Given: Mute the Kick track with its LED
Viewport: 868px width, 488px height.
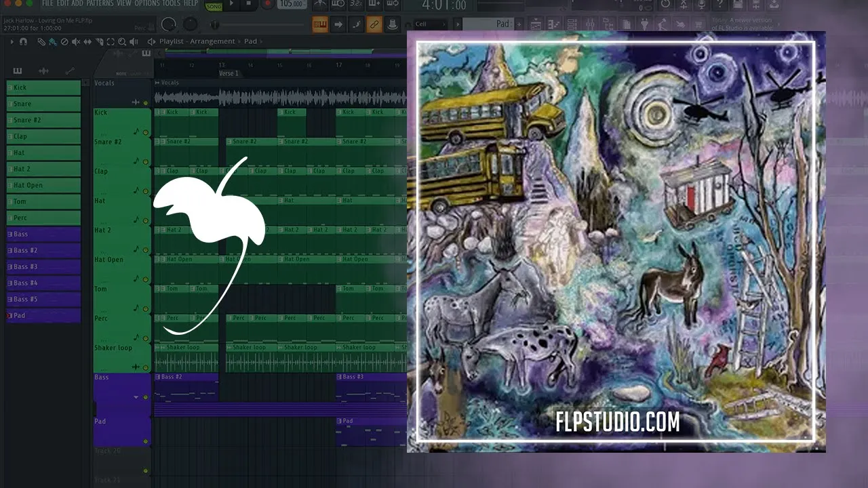Looking at the screenshot, I should (145, 132).
